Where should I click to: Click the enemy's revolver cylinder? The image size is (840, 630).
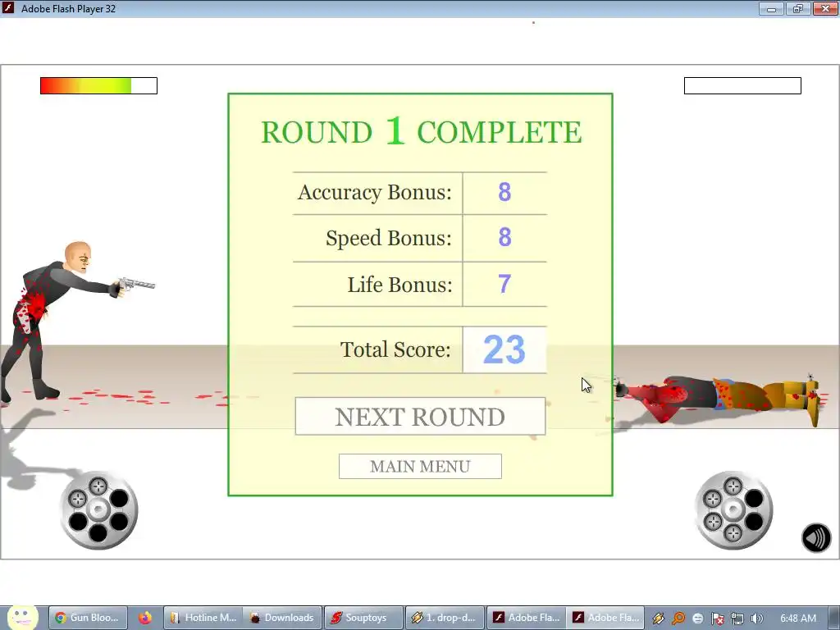click(733, 510)
